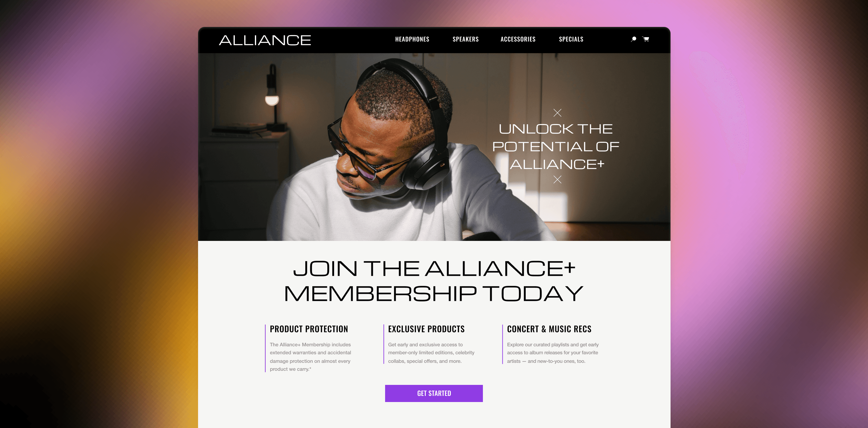
Task: Open the Headphones menu item
Action: tap(412, 39)
